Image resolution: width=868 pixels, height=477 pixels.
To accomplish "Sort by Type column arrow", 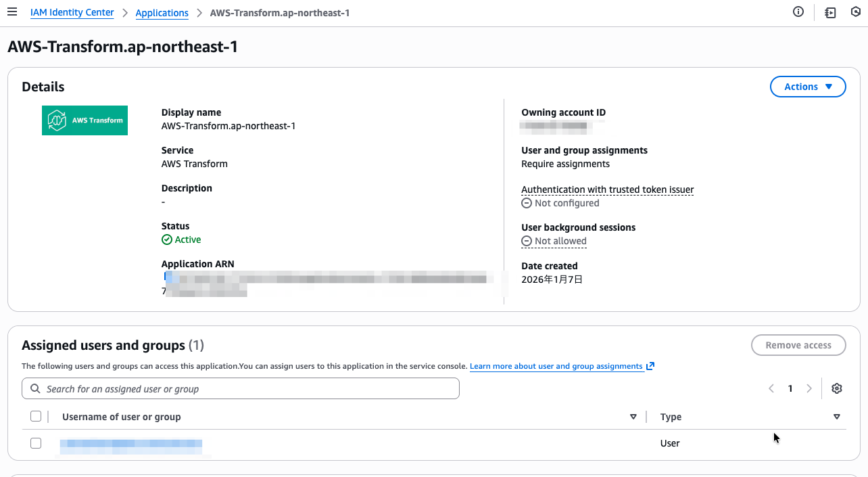I will 837,417.
